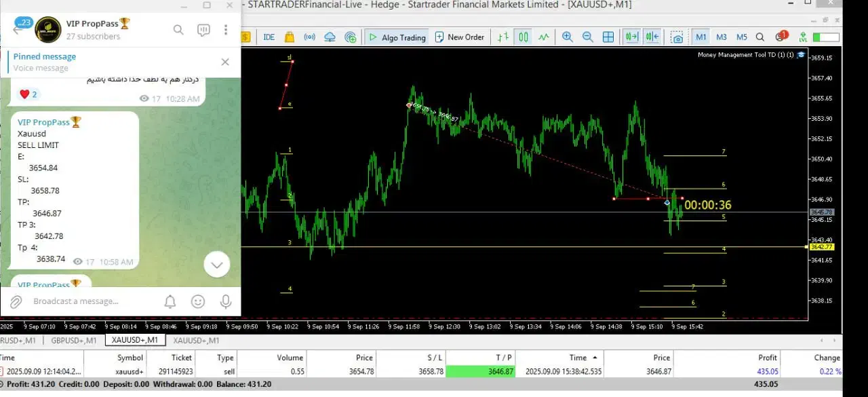Zoom out of the chart
Image resolution: width=868 pixels, height=397 pixels.
pyautogui.click(x=588, y=37)
